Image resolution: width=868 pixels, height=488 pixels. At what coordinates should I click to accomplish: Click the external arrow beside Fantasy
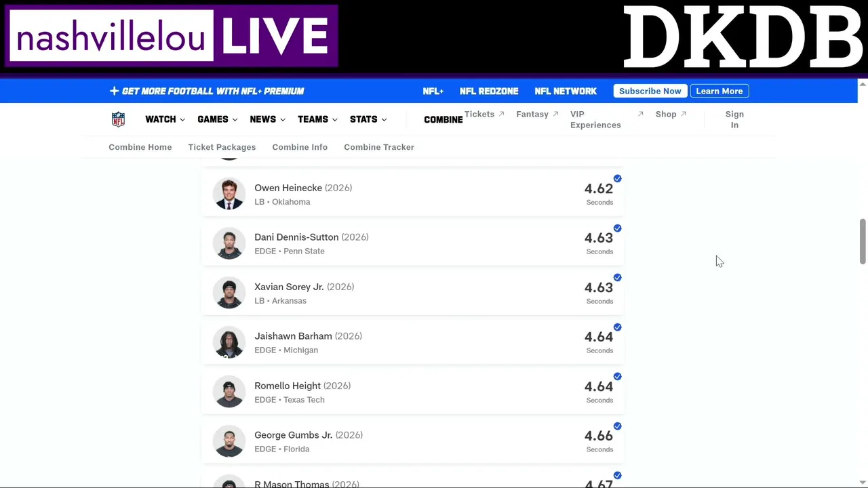tap(555, 114)
